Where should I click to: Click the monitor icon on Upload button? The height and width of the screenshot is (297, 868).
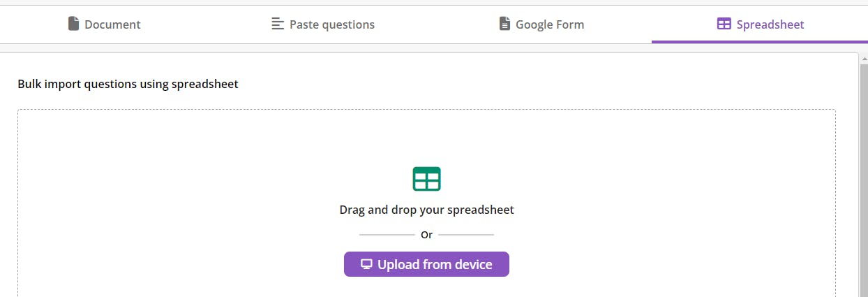[366, 265]
